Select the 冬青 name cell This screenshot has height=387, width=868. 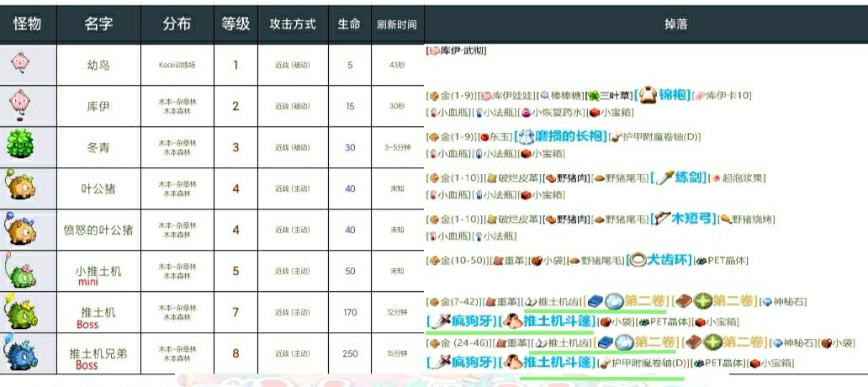click(x=98, y=147)
